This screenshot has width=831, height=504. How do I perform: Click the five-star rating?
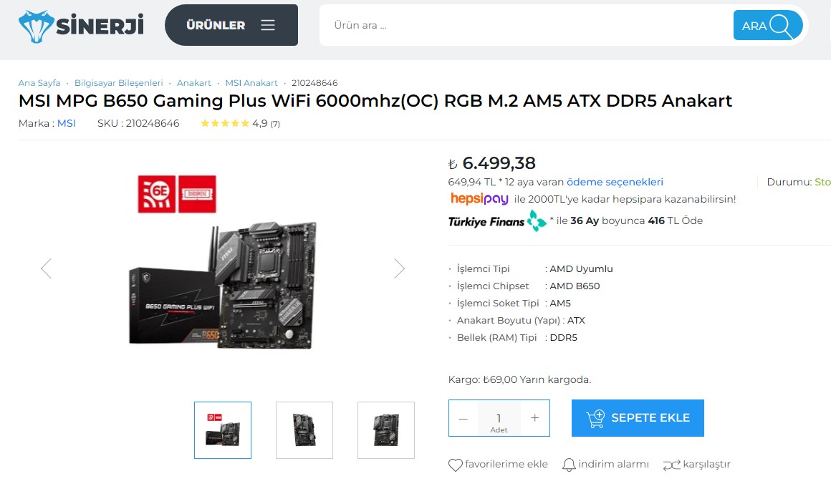pos(225,123)
